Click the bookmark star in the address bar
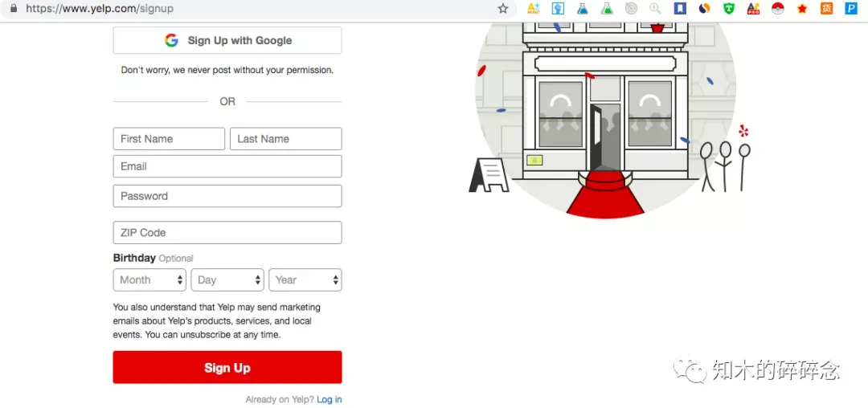Screen dimensions: 868x408 502,8
